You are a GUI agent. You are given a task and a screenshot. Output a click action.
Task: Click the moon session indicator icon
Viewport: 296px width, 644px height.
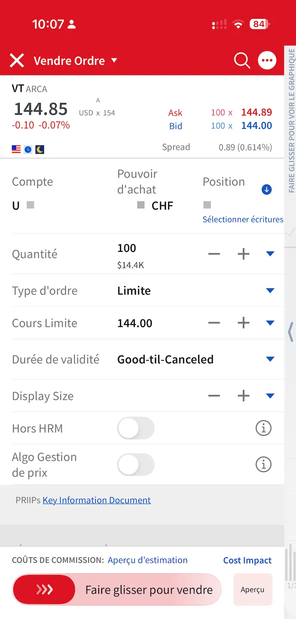(39, 149)
